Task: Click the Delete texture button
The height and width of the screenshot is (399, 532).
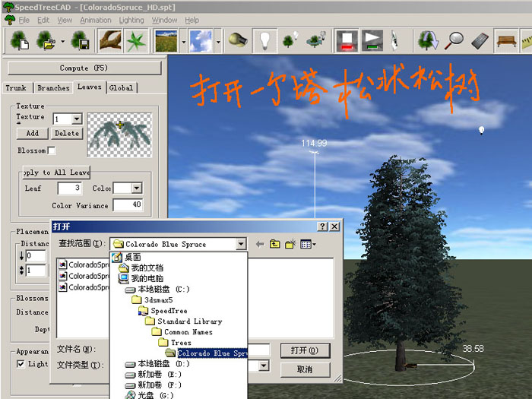Action: tap(67, 133)
